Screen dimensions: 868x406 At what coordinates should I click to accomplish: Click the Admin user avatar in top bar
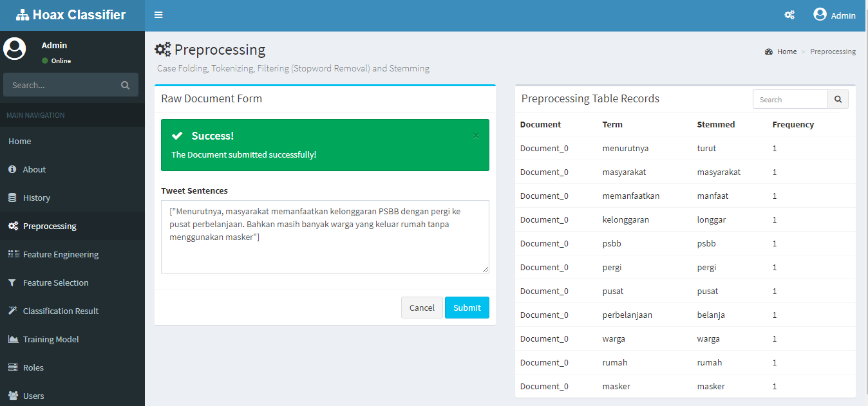click(820, 14)
